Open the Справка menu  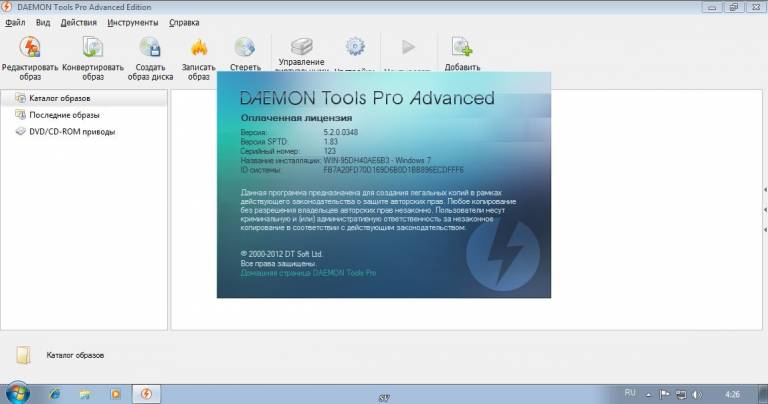tap(184, 23)
